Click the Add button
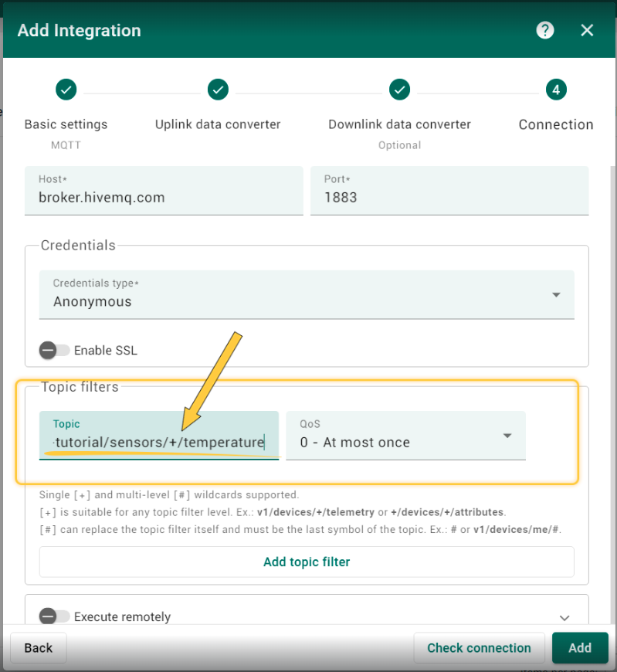Image resolution: width=617 pixels, height=672 pixels. click(x=580, y=647)
